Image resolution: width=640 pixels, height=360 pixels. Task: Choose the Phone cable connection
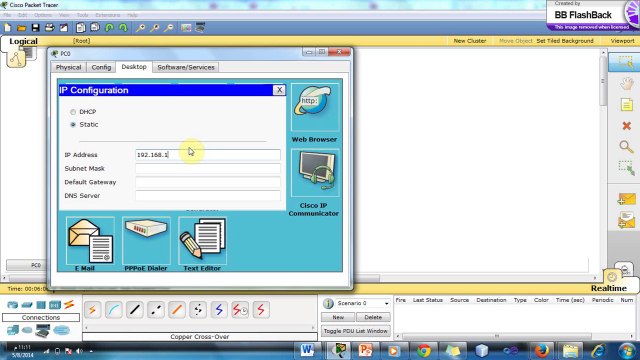(198, 310)
